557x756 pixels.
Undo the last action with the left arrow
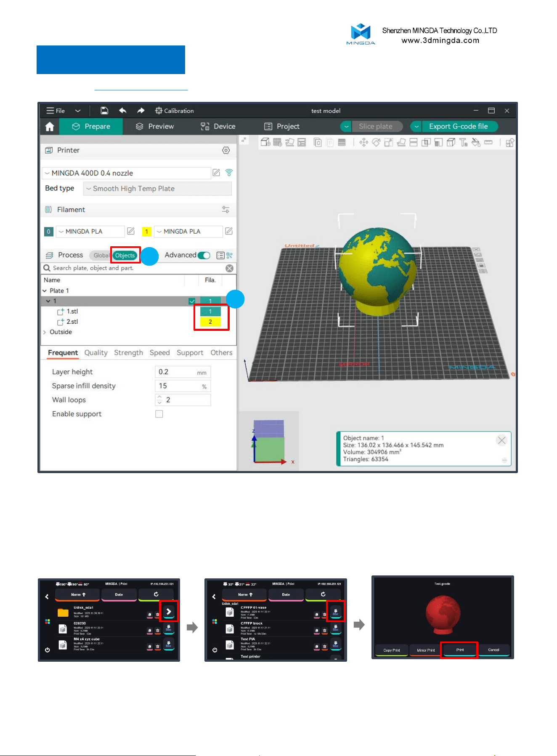(122, 111)
